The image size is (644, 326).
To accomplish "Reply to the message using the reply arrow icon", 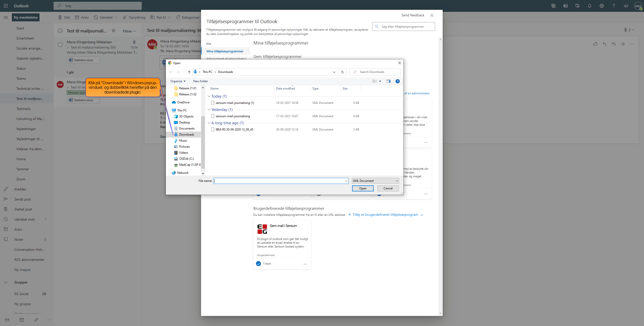I will tap(604, 44).
